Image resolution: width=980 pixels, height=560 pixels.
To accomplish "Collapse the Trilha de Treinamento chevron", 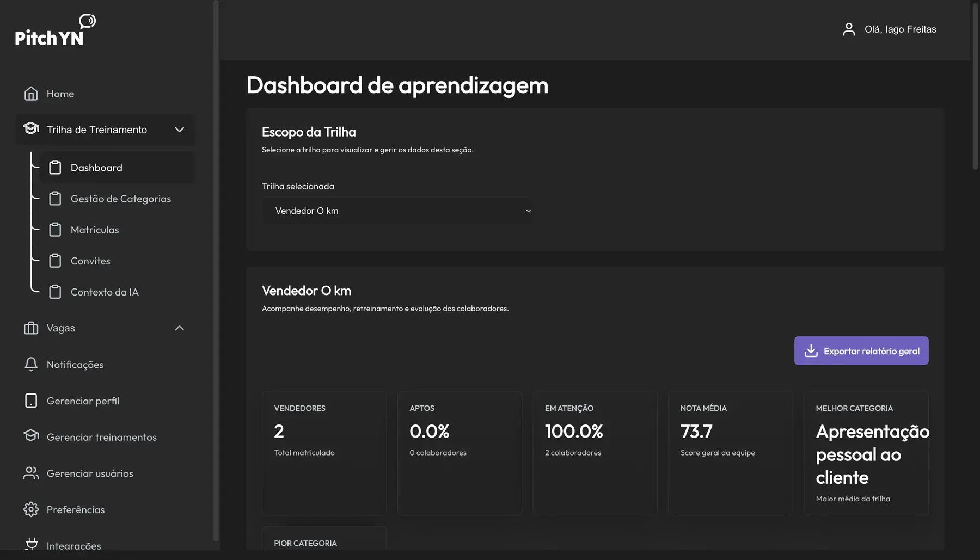I will coord(180,130).
